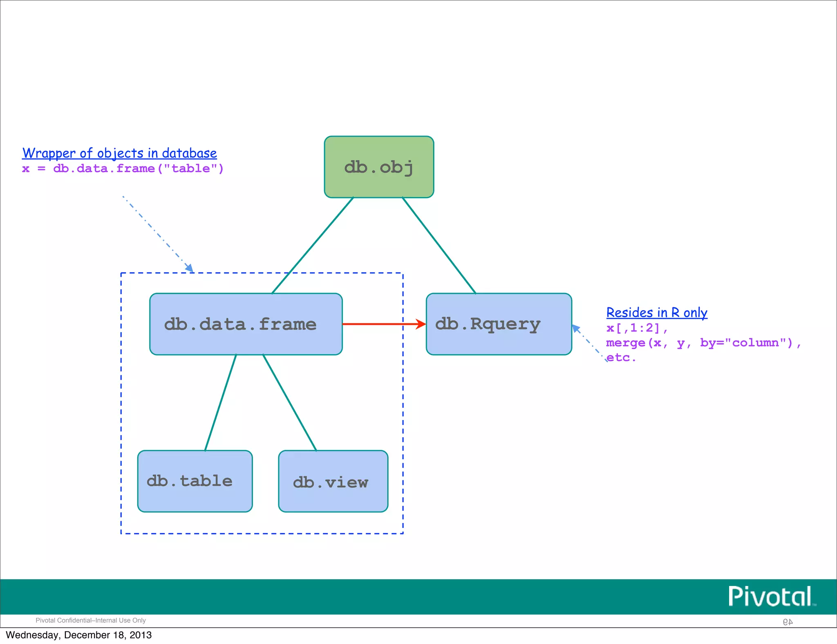The height and width of the screenshot is (644, 837).
Task: Click the db.view box
Action: tap(333, 481)
